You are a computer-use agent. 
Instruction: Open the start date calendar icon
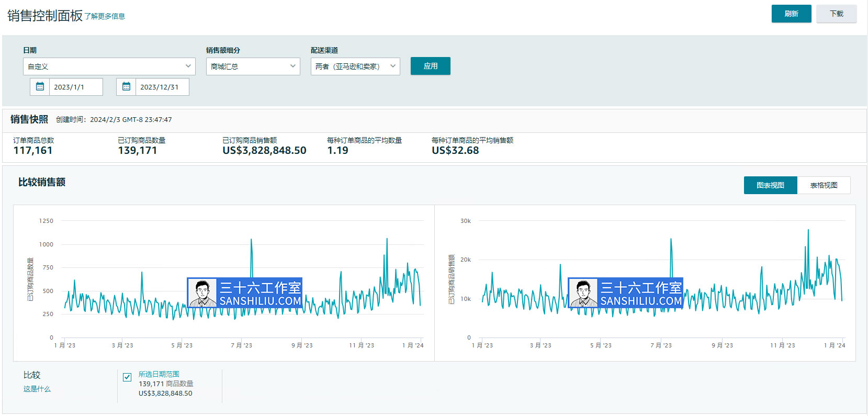pyautogui.click(x=40, y=87)
